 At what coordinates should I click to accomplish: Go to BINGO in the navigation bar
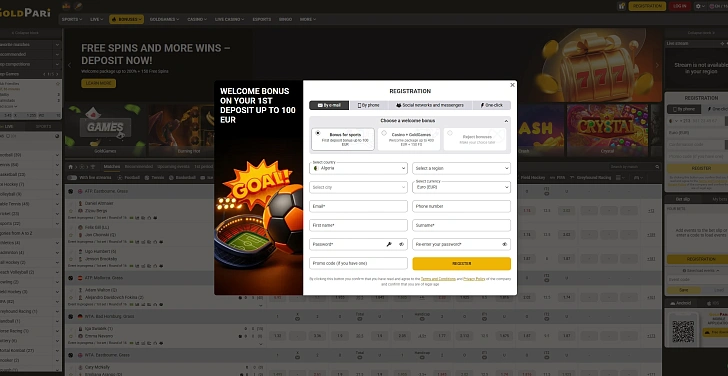pos(286,19)
